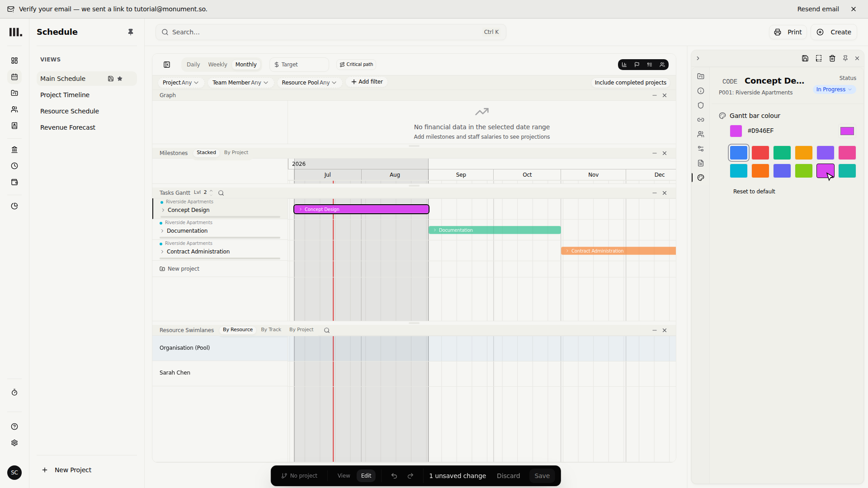This screenshot has width=868, height=488.
Task: Expand the Documentation task row
Action: [162, 231]
